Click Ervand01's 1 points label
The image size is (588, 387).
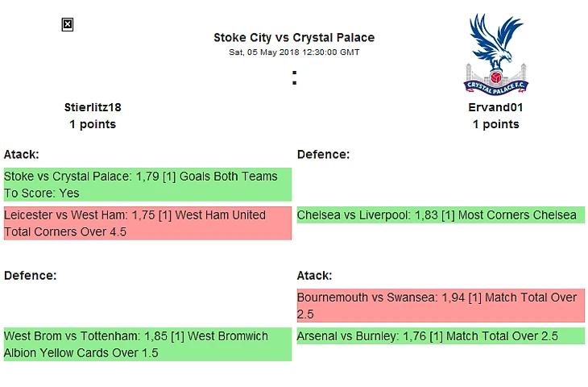tap(495, 124)
